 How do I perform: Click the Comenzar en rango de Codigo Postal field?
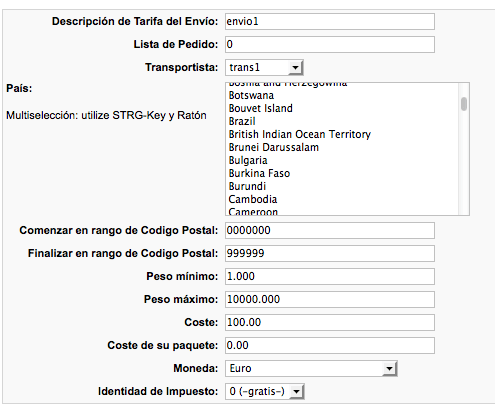click(x=330, y=231)
